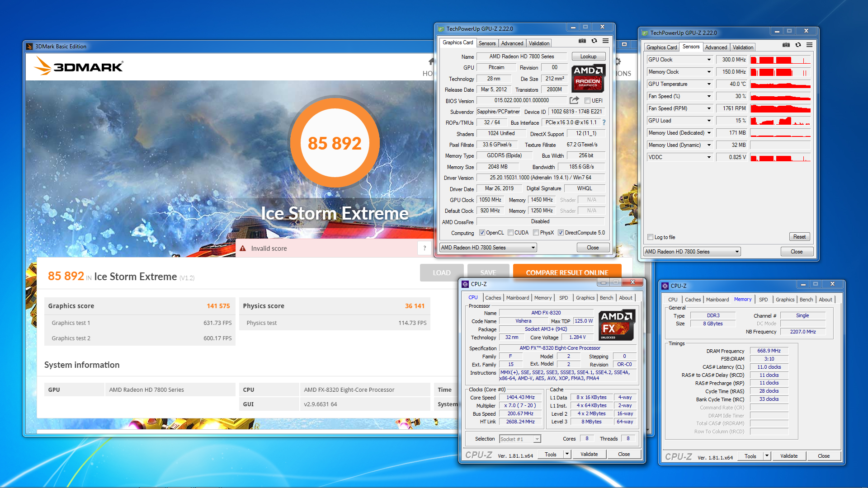This screenshot has width=868, height=488.
Task: Click Validate in the front CPU-Z window
Action: pos(589,454)
